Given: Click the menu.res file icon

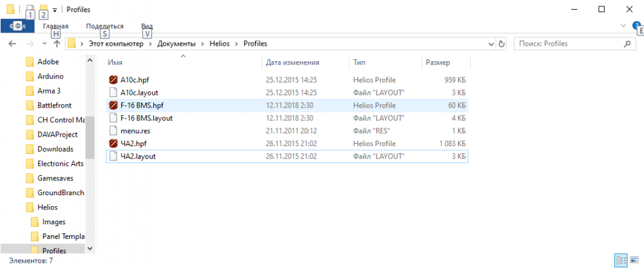Looking at the screenshot, I should 113,131.
